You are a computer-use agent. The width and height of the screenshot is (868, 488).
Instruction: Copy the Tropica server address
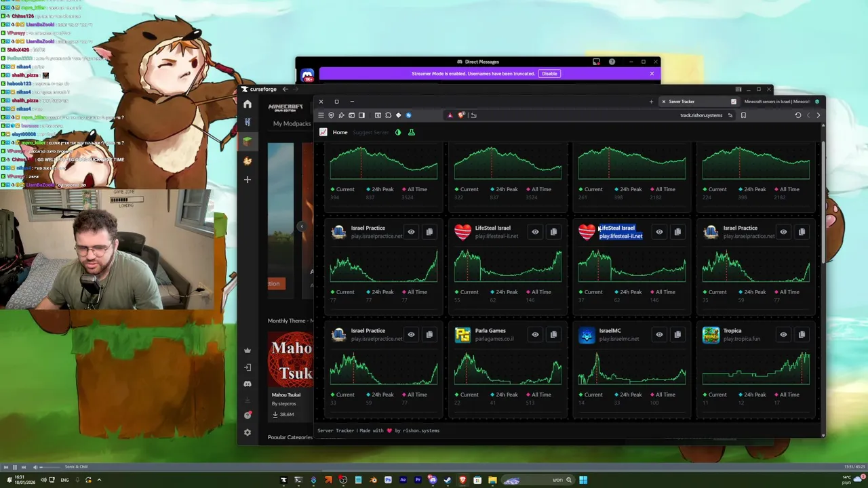[x=802, y=334]
